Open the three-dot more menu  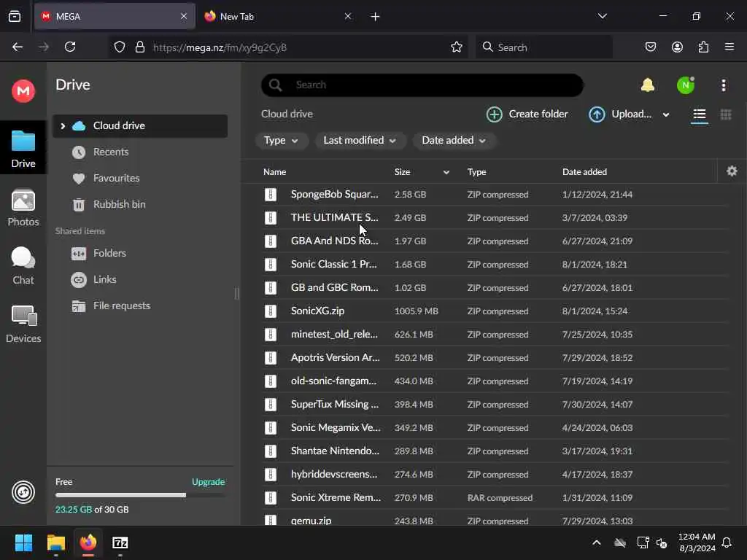tap(724, 85)
